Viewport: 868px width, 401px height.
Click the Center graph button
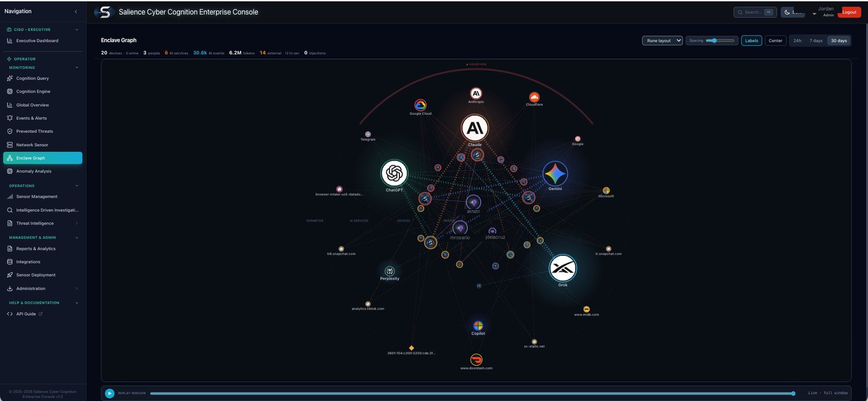(775, 41)
